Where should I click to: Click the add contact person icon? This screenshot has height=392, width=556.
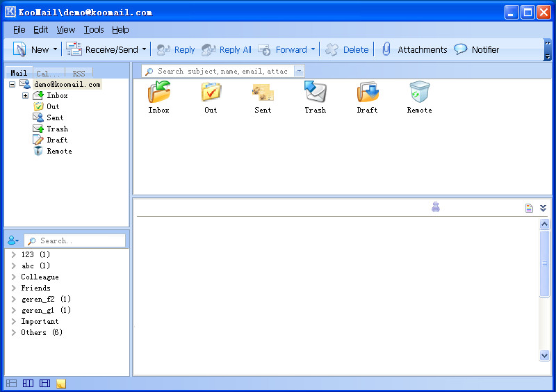click(13, 240)
